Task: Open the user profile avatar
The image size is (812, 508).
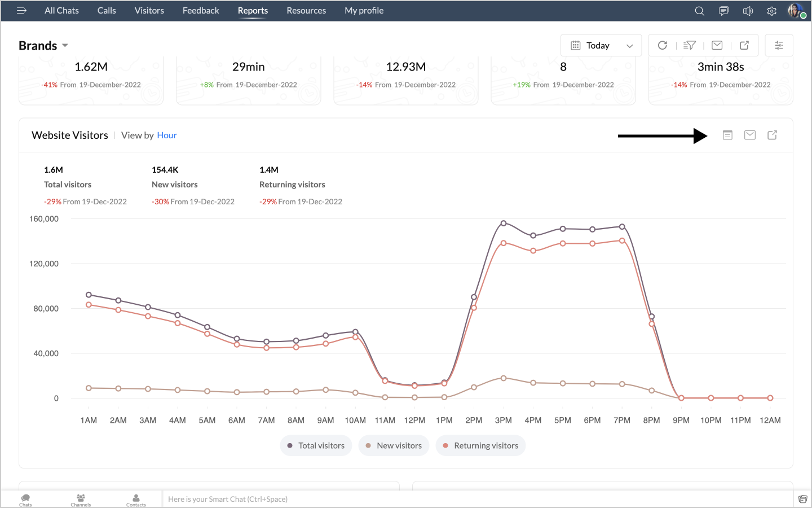Action: point(796,11)
